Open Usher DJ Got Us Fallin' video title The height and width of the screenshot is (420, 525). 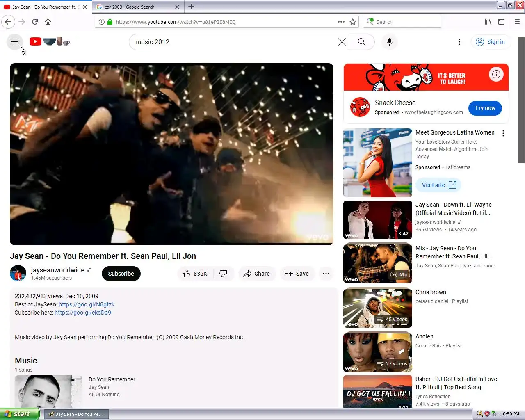pos(456,383)
